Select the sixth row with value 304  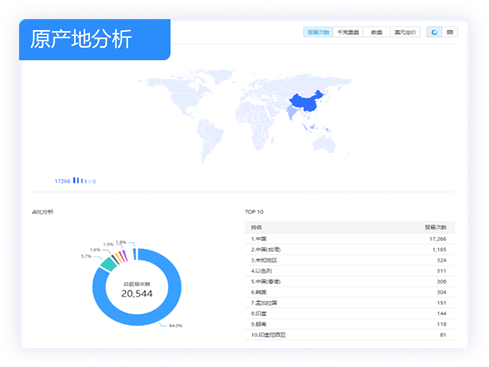point(350,292)
